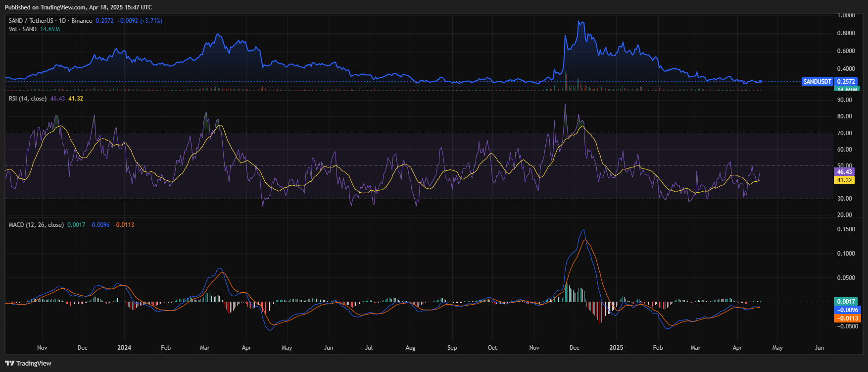Viewport: 868px width, 372px height.
Task: Select the purple 46.43 RSI axis tag
Action: [x=844, y=172]
